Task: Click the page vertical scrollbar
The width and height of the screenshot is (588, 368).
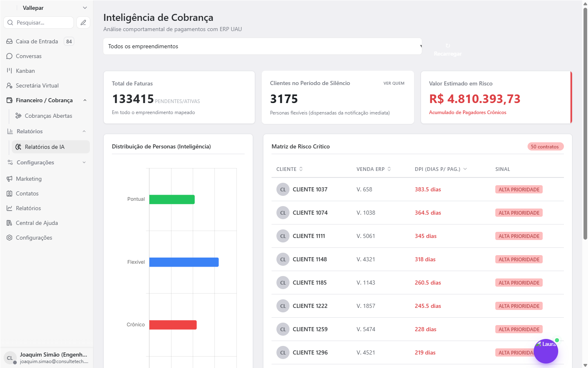Action: (585, 123)
